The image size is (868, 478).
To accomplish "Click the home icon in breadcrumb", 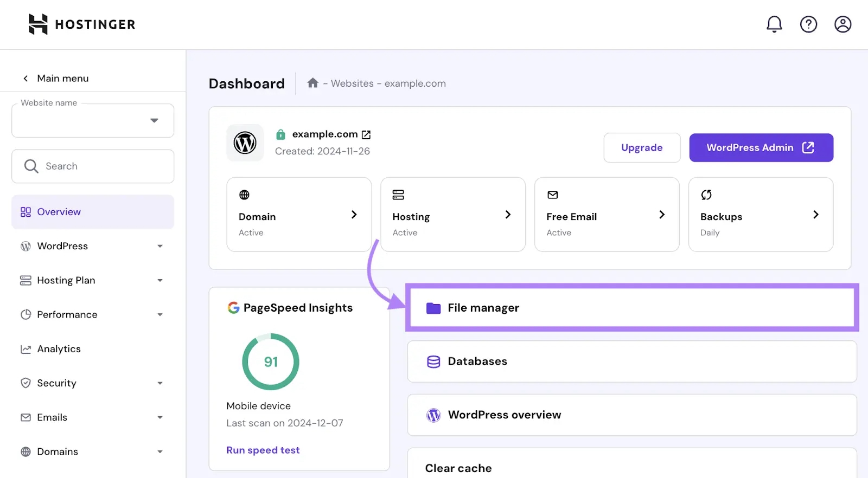I will tap(312, 83).
